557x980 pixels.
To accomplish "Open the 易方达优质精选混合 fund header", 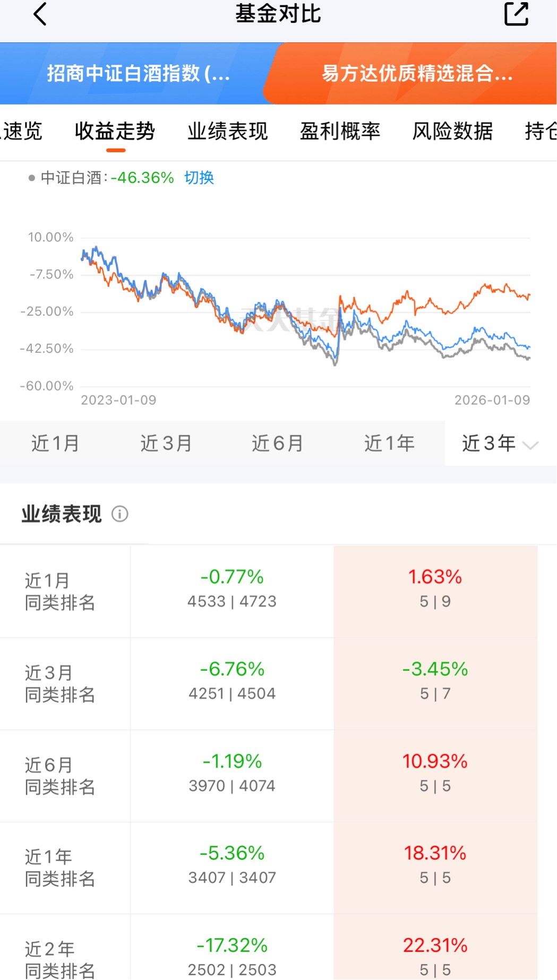I will click(x=417, y=73).
